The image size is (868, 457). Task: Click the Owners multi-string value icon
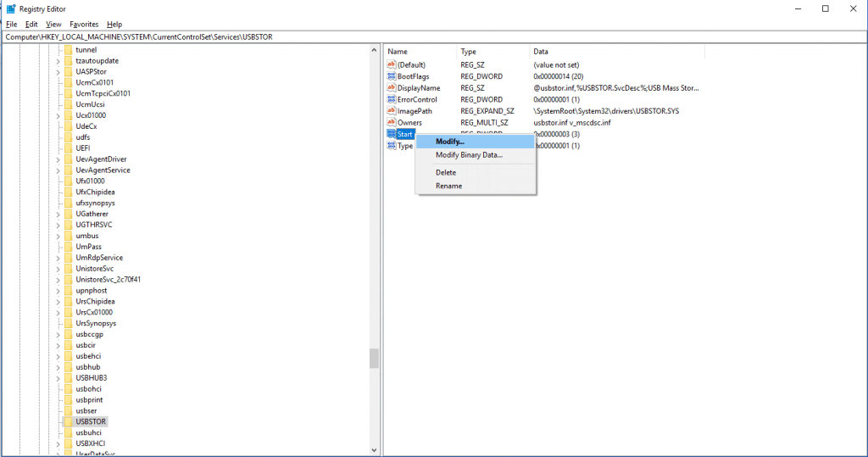click(392, 123)
